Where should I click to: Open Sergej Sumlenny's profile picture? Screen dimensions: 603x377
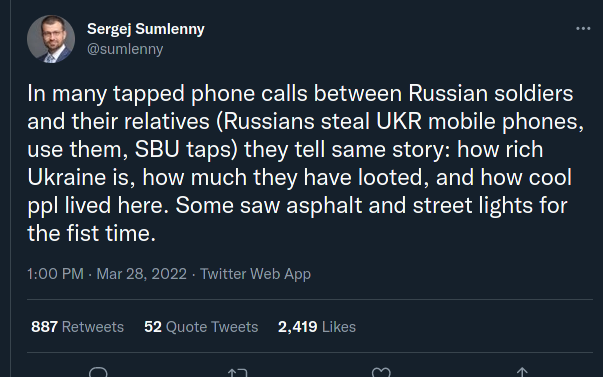coord(51,39)
